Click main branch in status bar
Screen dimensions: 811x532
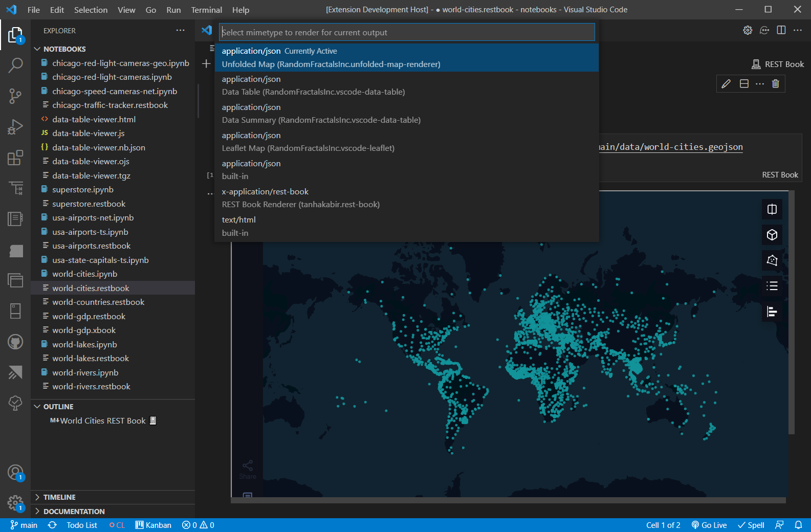tap(24, 525)
